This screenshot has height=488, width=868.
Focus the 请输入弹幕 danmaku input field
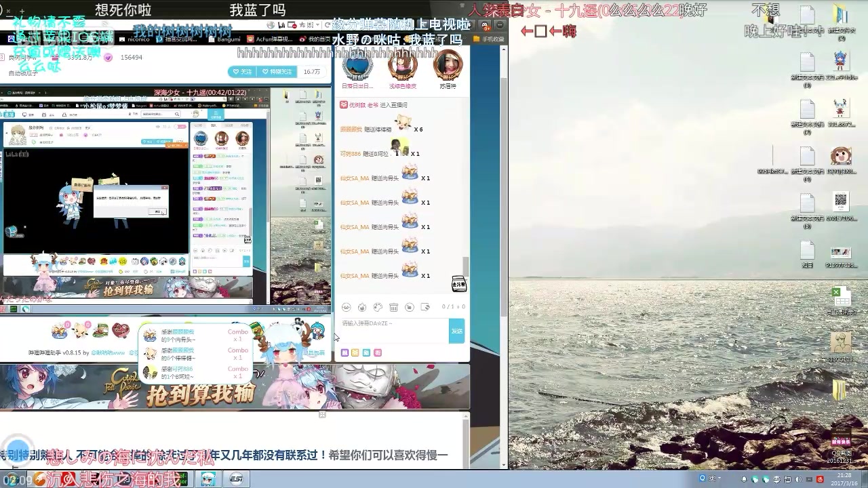tap(393, 331)
